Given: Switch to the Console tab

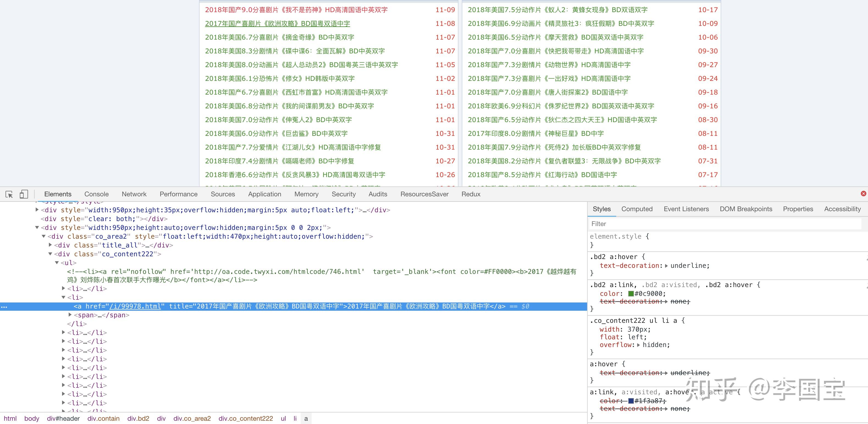Looking at the screenshot, I should (96, 194).
